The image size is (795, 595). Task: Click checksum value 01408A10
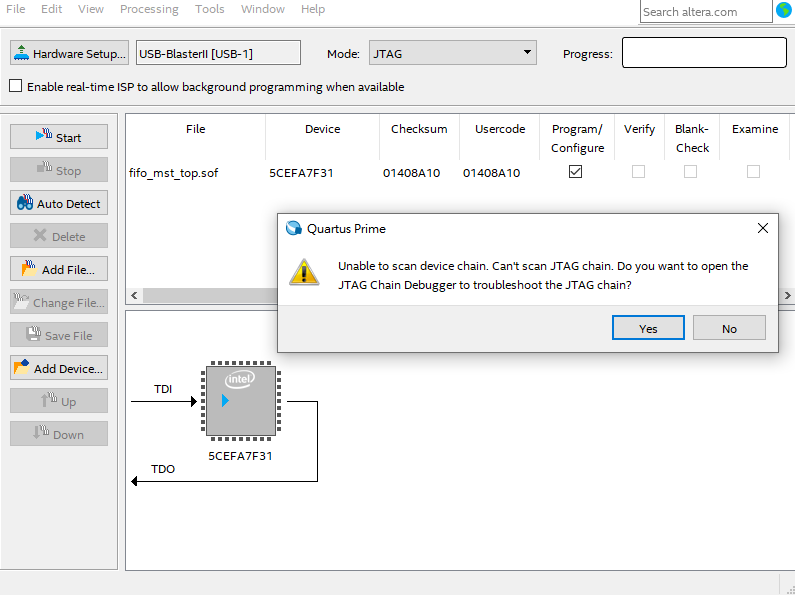pos(411,173)
